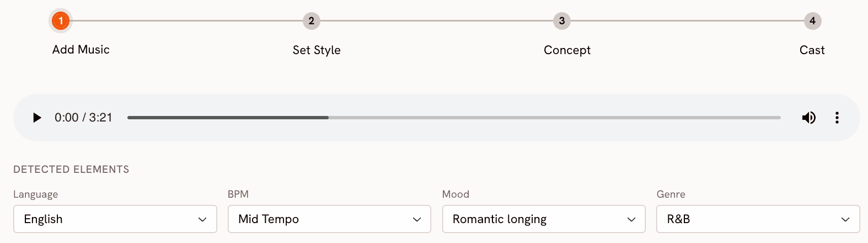Open the Mood dropdown Romantic longing

(544, 219)
